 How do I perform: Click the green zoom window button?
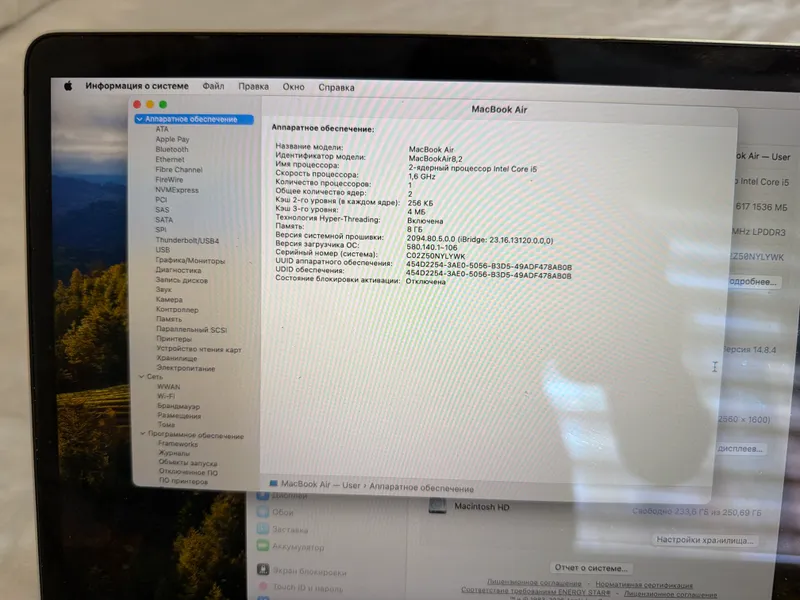pyautogui.click(x=163, y=104)
